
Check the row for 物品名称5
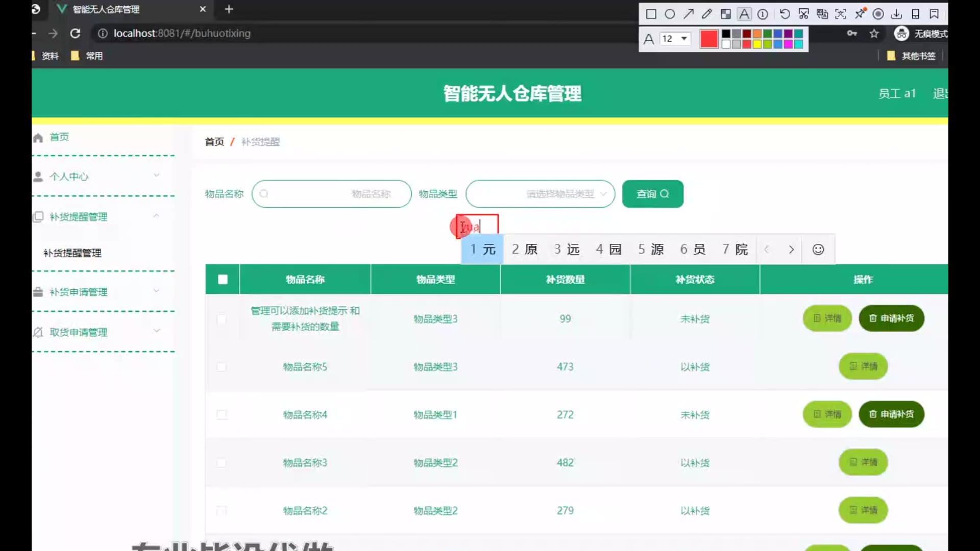coord(222,367)
